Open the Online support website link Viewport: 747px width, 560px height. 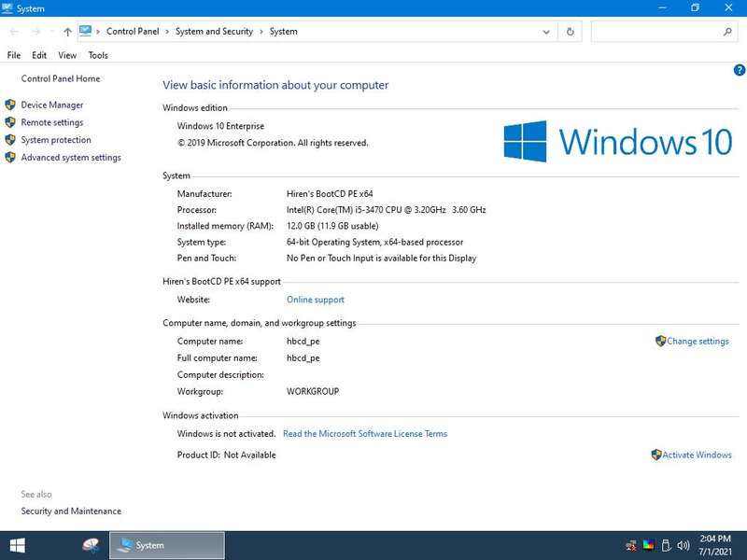[x=316, y=300]
